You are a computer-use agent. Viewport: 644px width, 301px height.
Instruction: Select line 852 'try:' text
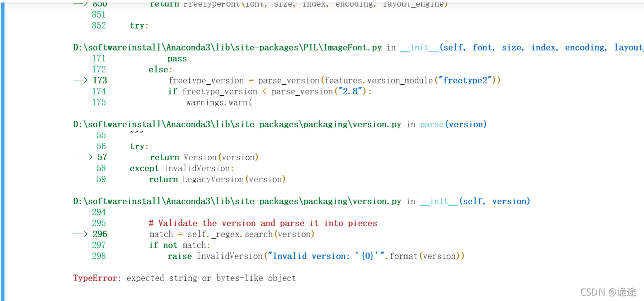coord(139,25)
